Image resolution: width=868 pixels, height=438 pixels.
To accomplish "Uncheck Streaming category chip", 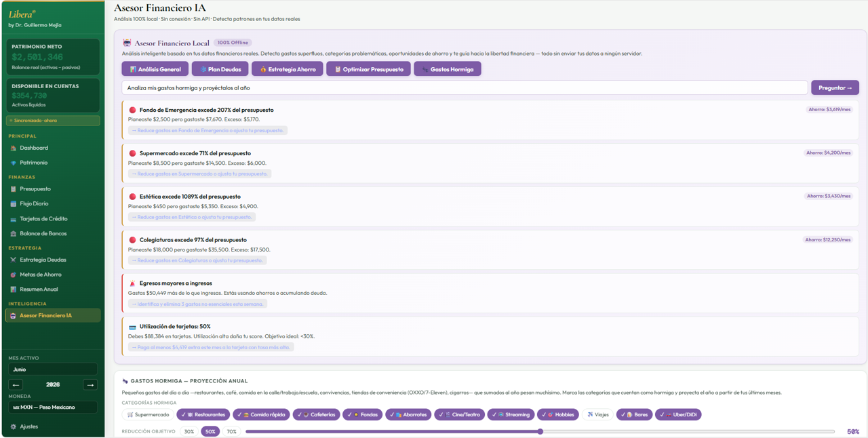I will coord(511,414).
